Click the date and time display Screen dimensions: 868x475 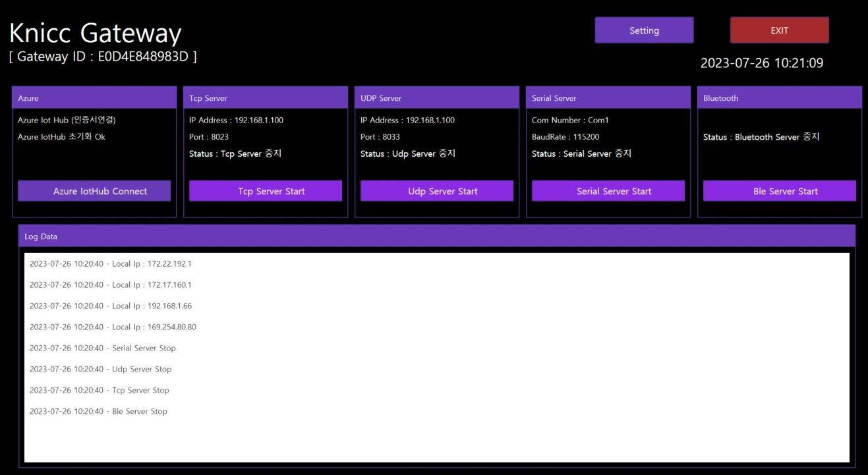[761, 63]
